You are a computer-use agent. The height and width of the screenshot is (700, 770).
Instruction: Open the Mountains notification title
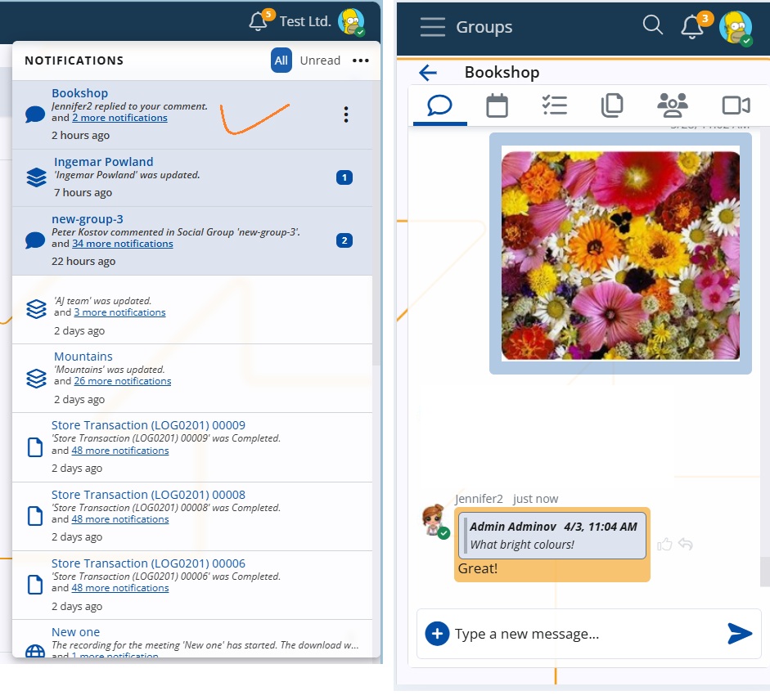(x=83, y=357)
